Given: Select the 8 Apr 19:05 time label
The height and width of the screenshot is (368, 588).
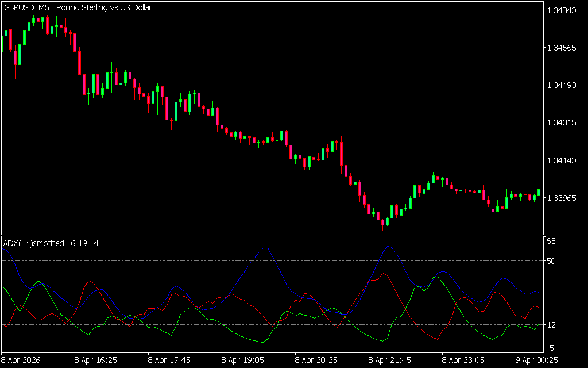Looking at the screenshot, I should pos(242,360).
